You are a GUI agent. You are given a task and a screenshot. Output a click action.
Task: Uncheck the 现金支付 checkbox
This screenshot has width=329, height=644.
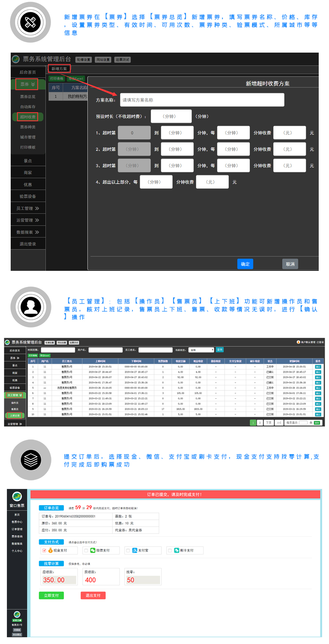[44, 550]
